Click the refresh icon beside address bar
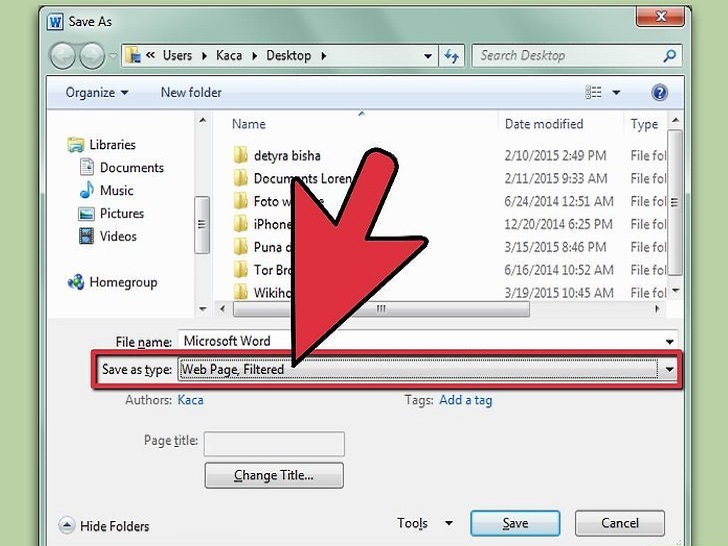 (451, 56)
